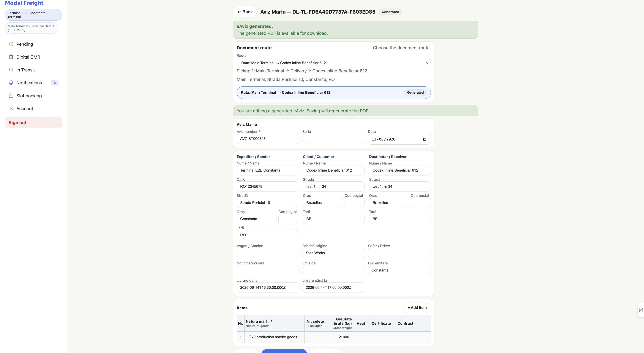The width and height of the screenshot is (644, 353).
Task: Click the Back button
Action: pyautogui.click(x=245, y=12)
